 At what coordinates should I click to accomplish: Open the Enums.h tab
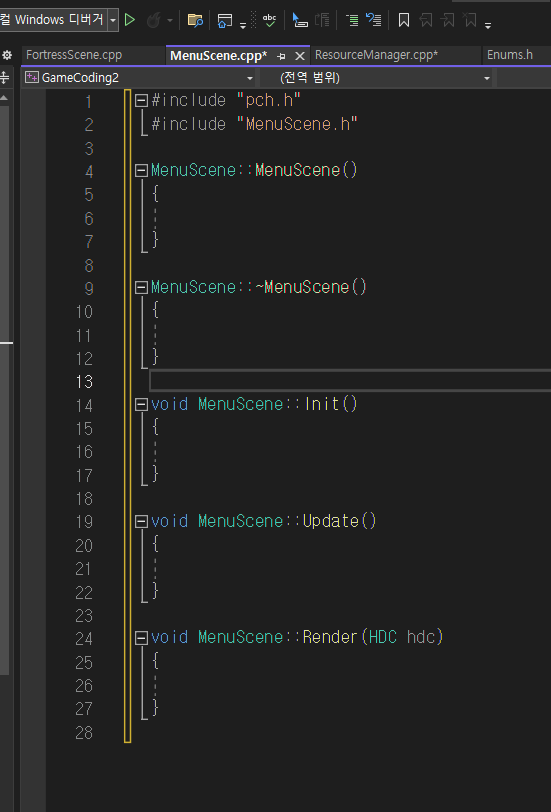point(510,55)
